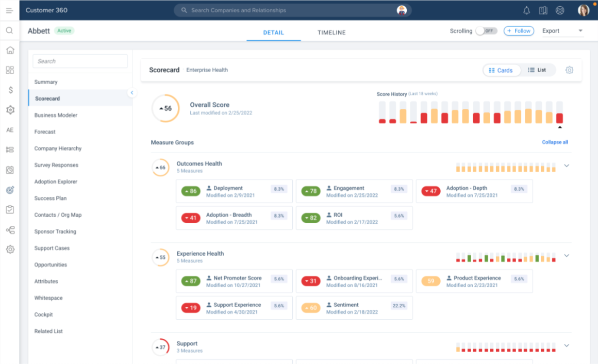
Task: Switch to the DETAIL tab
Action: 273,32
